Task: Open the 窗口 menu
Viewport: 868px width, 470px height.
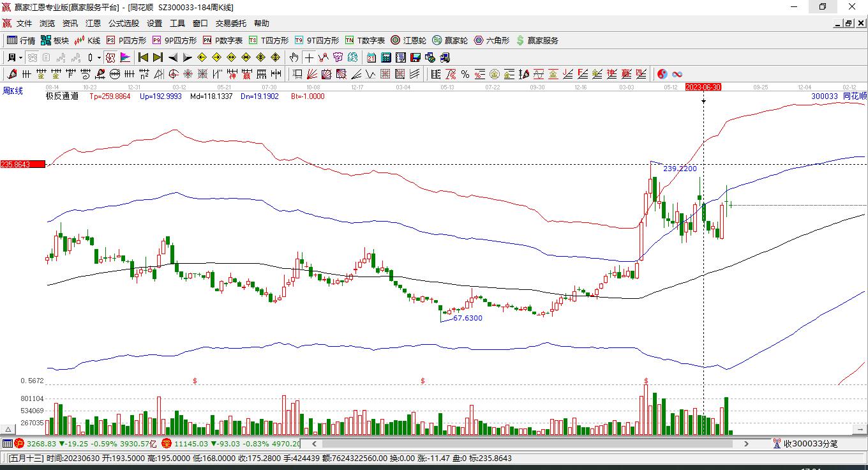Action: [x=200, y=24]
